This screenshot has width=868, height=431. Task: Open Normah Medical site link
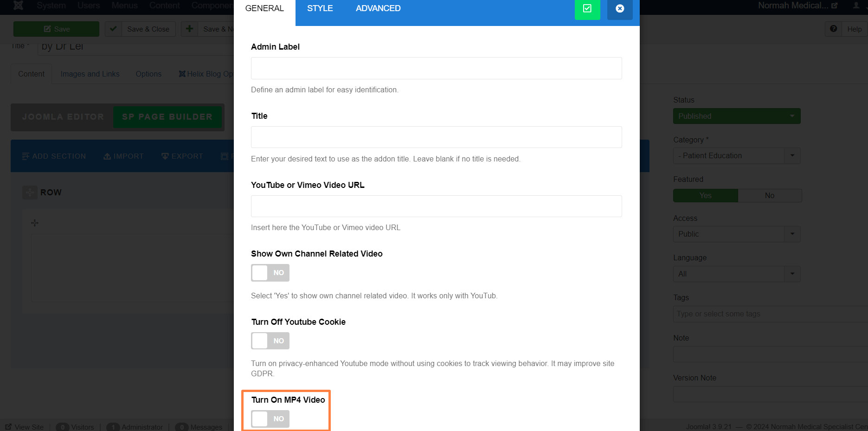(x=797, y=6)
